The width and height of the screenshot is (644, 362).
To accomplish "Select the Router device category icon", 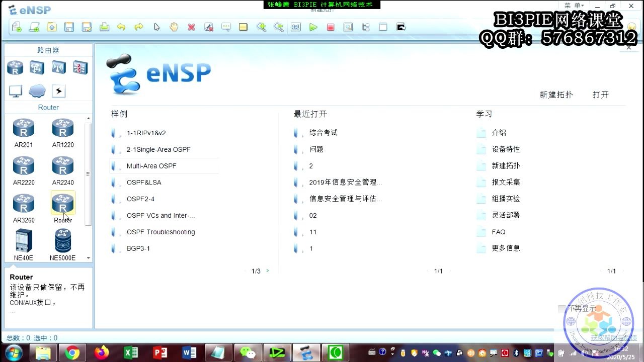I will tap(15, 67).
